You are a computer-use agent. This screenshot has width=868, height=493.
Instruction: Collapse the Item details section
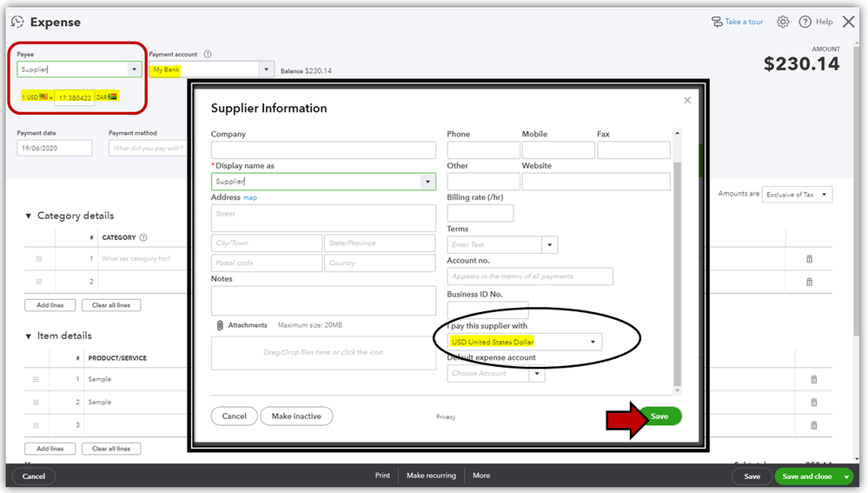pos(28,336)
